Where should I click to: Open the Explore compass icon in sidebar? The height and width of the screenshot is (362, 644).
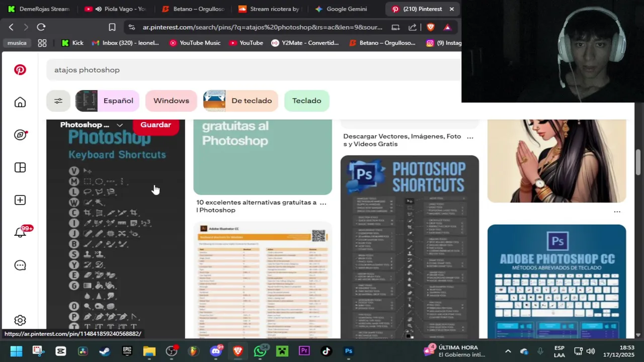coord(20,135)
